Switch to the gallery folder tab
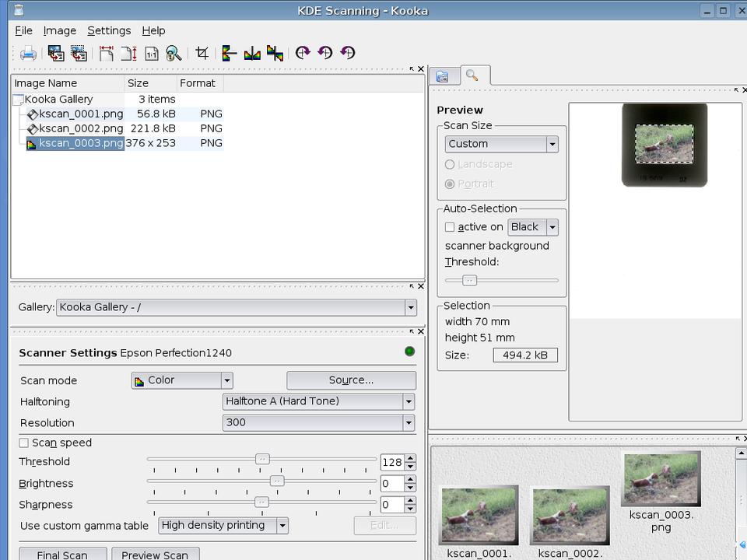 point(442,75)
